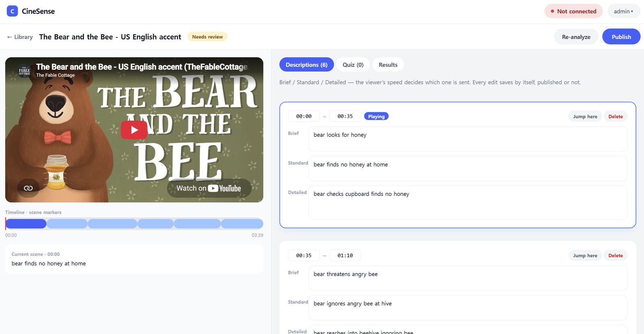This screenshot has width=644, height=334.
Task: Click the Not connected status indicator
Action: click(x=574, y=11)
